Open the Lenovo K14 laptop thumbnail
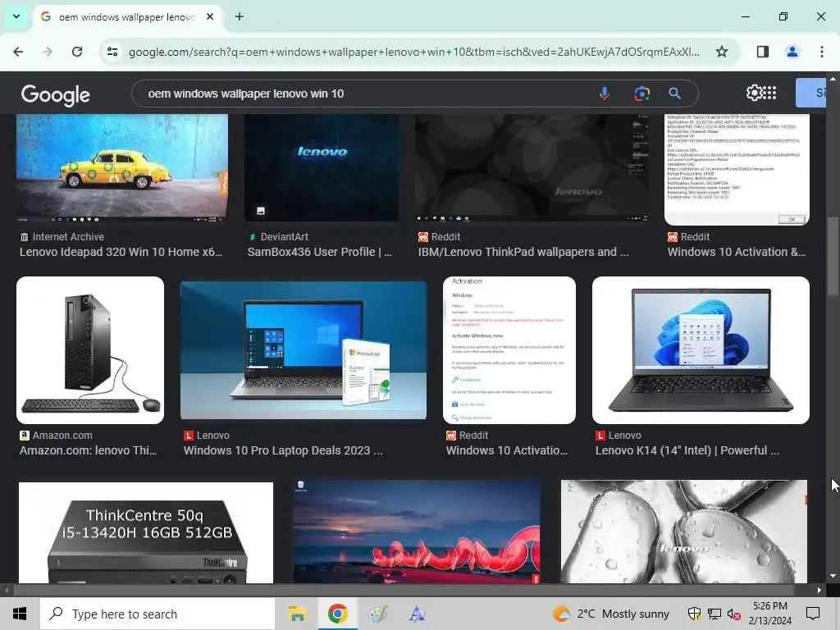The image size is (840, 630). (x=701, y=350)
